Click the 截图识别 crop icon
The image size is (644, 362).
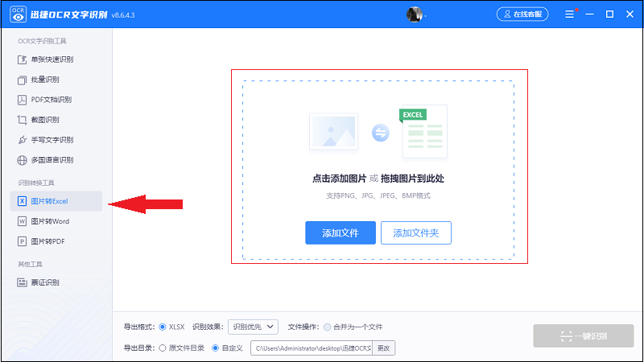coord(23,120)
